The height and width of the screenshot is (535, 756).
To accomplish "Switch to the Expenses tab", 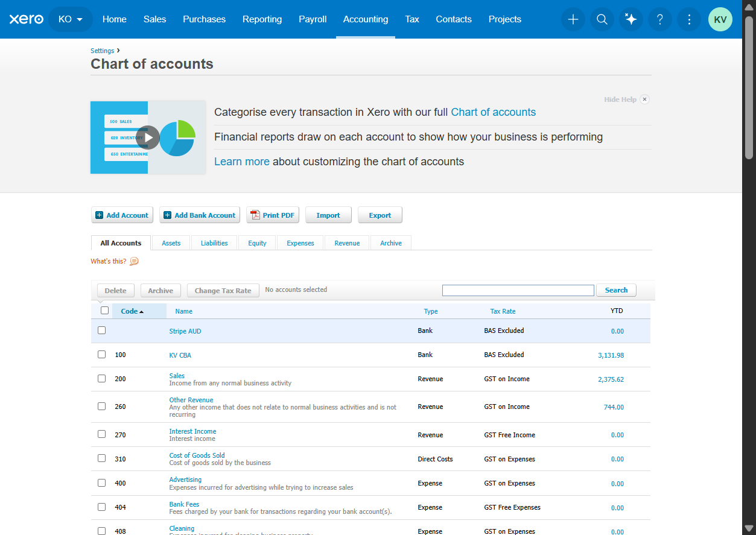I will 300,243.
